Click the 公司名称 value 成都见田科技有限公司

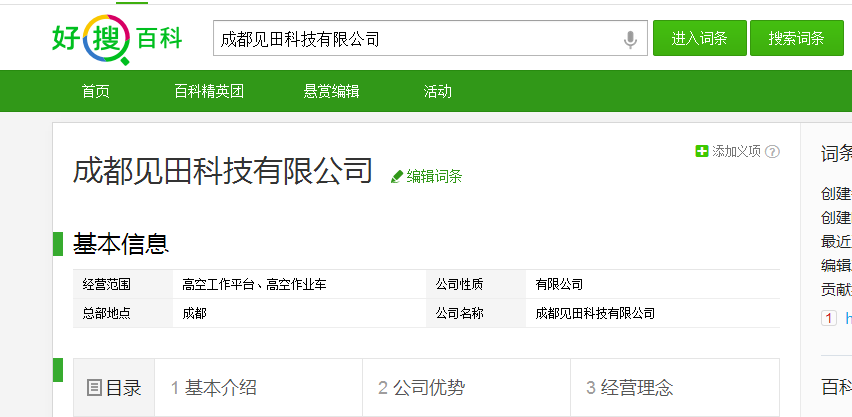pos(595,313)
